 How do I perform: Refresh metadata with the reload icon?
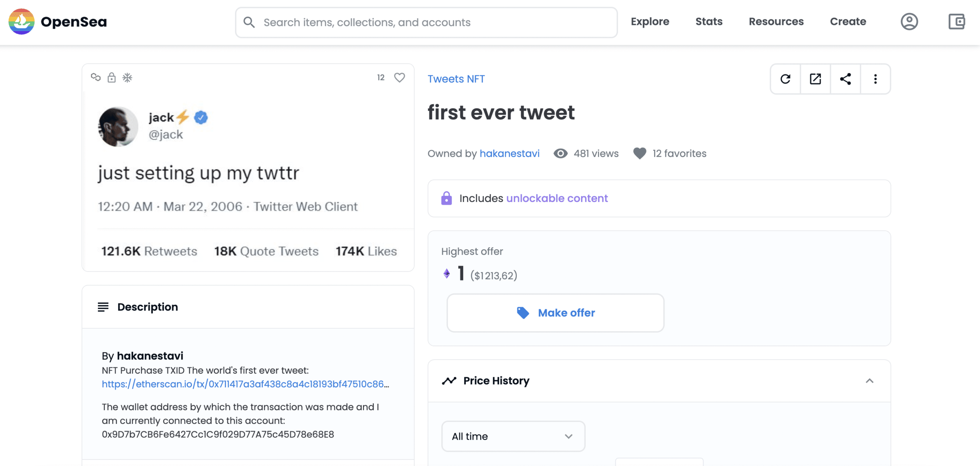[x=785, y=79]
